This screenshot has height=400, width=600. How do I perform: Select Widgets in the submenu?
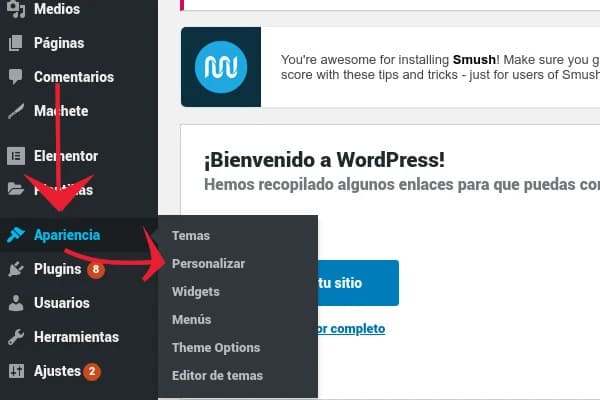pyautogui.click(x=196, y=292)
